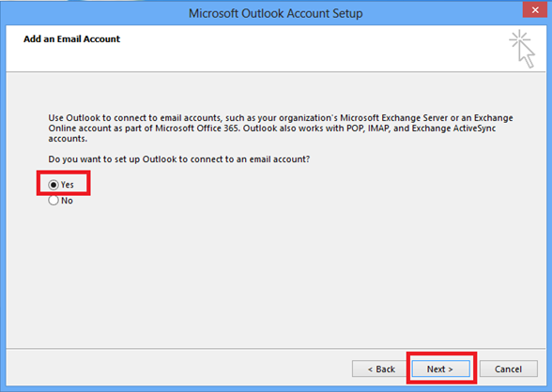Close the Outlook Account Setup dialog

pos(535,9)
